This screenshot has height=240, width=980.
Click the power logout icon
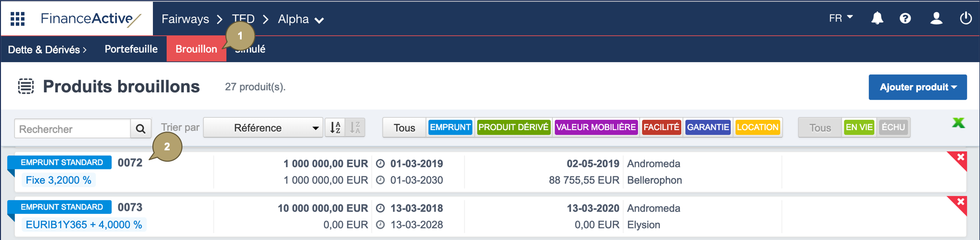(x=965, y=18)
